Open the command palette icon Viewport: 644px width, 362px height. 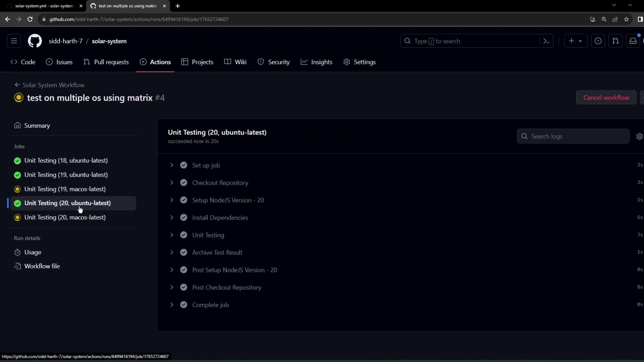pos(546,41)
